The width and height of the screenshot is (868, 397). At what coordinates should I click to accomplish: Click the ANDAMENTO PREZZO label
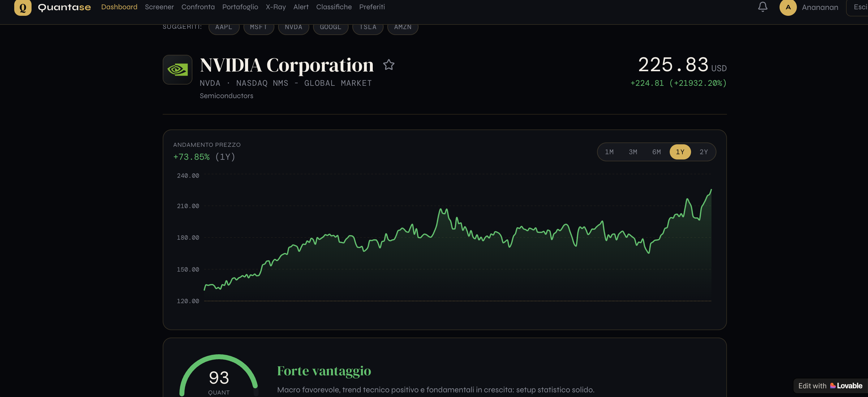(207, 145)
